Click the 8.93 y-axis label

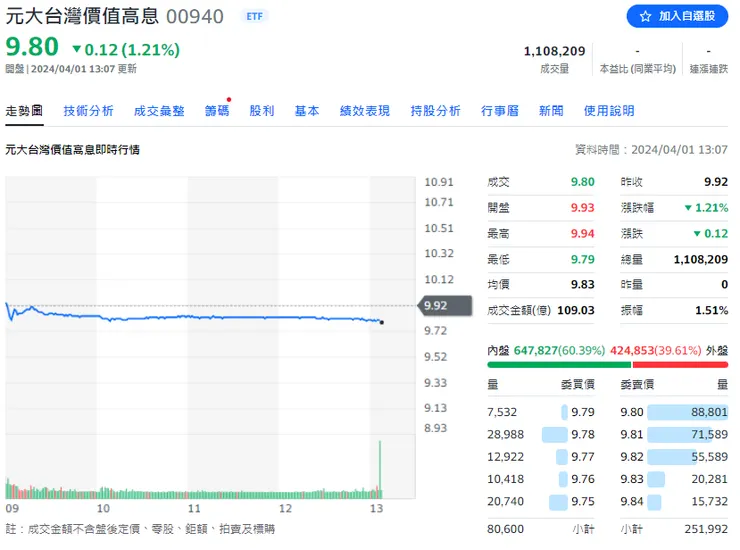pyautogui.click(x=435, y=428)
